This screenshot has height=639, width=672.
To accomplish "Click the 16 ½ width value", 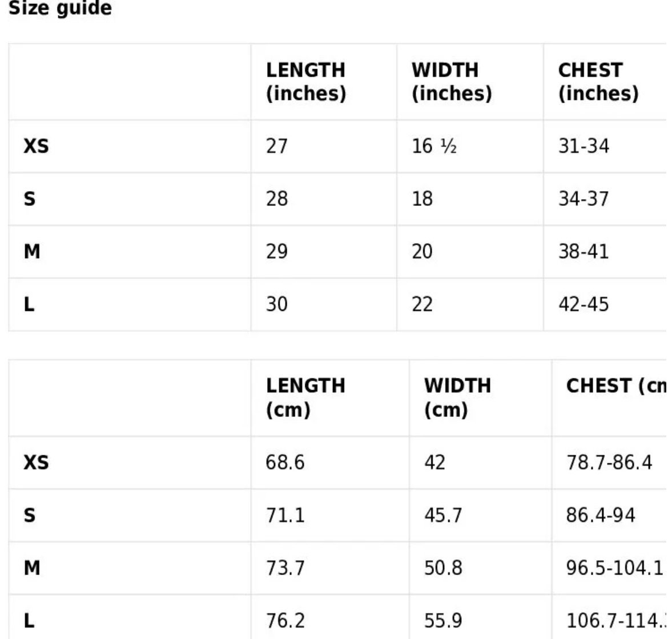I will [434, 147].
